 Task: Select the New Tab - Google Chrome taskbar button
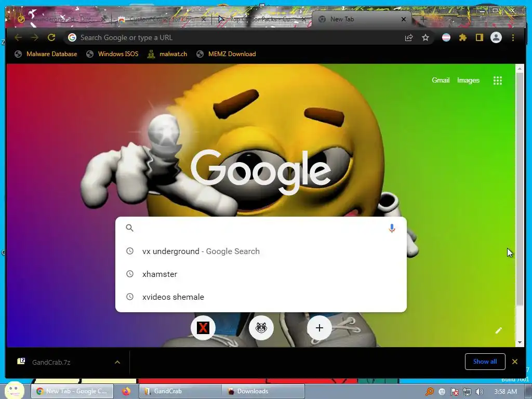72,391
